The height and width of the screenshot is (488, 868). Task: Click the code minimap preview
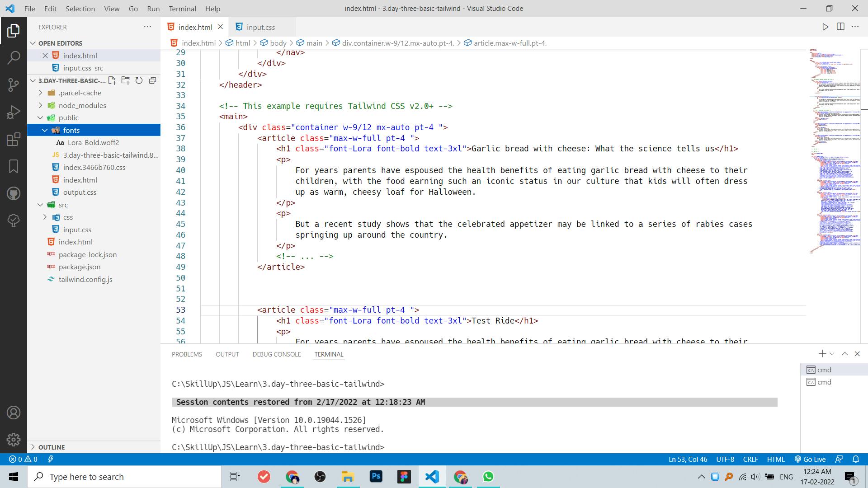coord(834,151)
